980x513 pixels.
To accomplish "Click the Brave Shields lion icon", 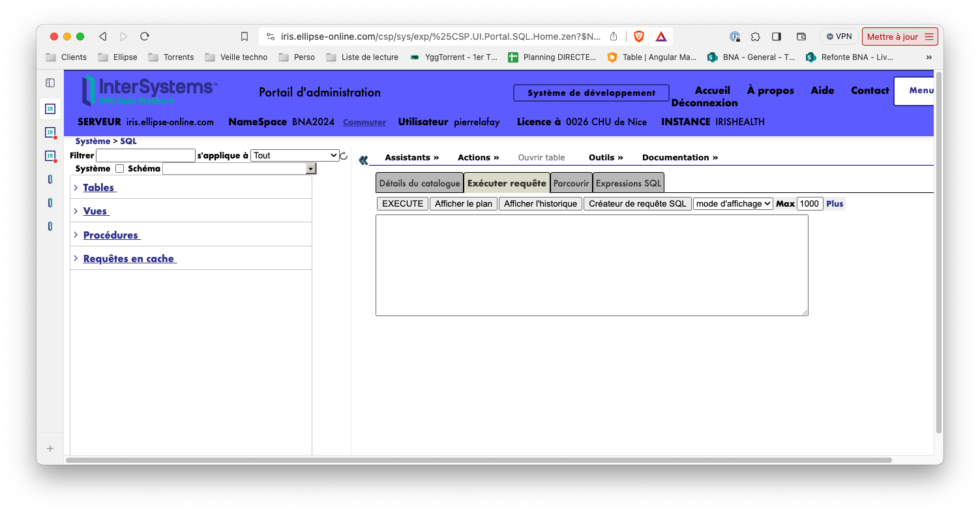I will [x=639, y=37].
